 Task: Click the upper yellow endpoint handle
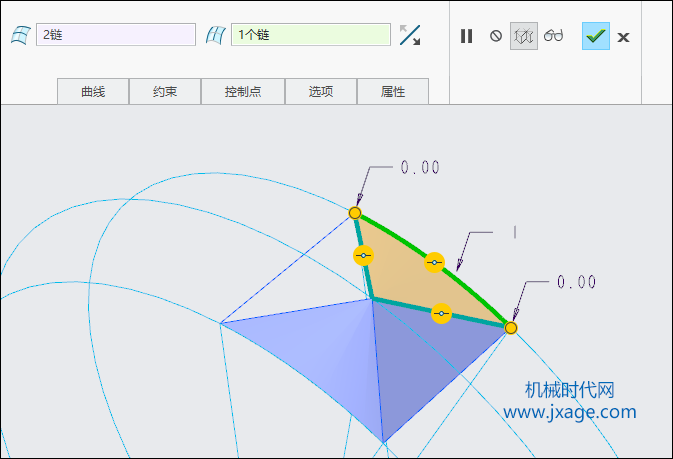tap(355, 213)
